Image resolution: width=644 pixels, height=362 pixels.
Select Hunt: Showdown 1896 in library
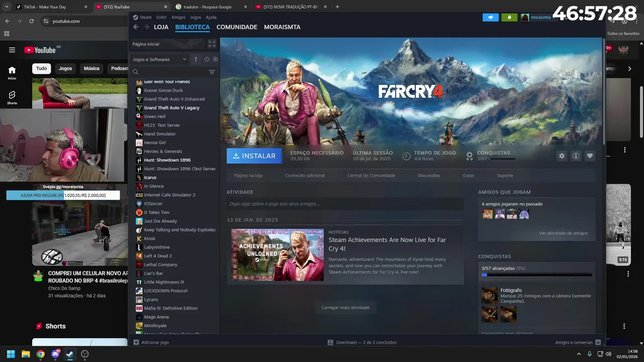pyautogui.click(x=167, y=160)
